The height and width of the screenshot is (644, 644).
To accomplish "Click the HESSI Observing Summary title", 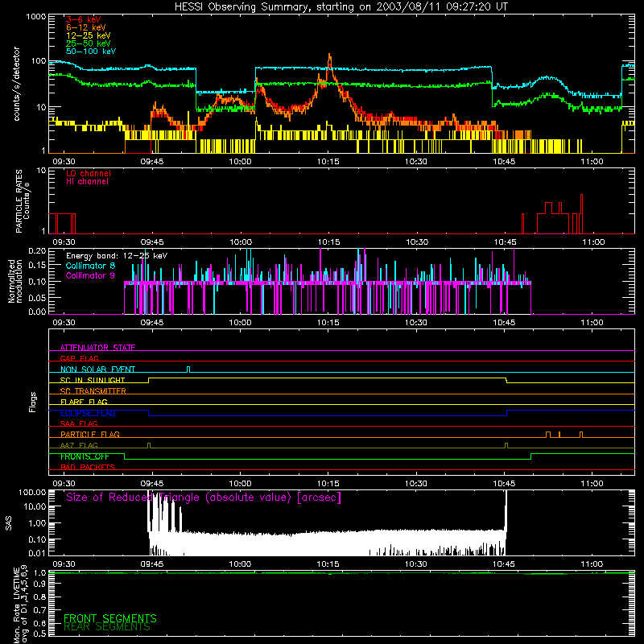I will click(x=341, y=6).
